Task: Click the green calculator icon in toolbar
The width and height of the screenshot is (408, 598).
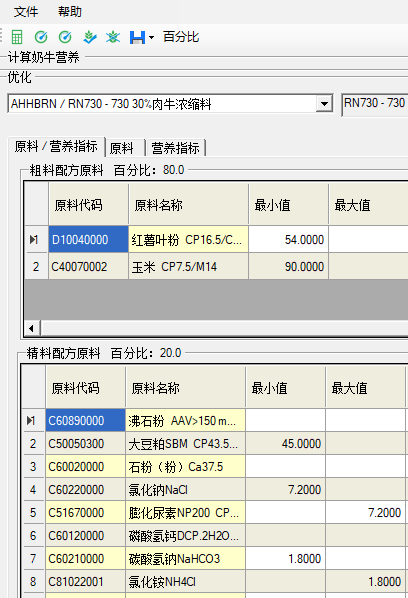Action: pyautogui.click(x=17, y=37)
